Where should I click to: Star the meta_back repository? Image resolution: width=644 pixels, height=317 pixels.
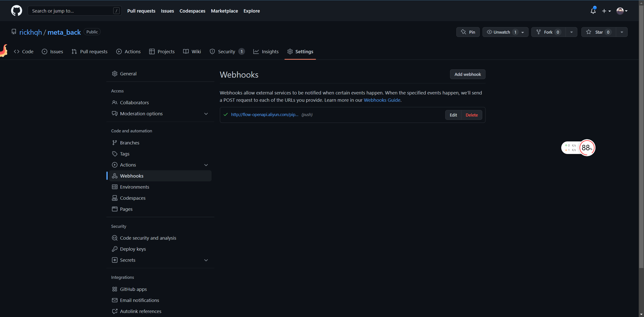pos(598,32)
